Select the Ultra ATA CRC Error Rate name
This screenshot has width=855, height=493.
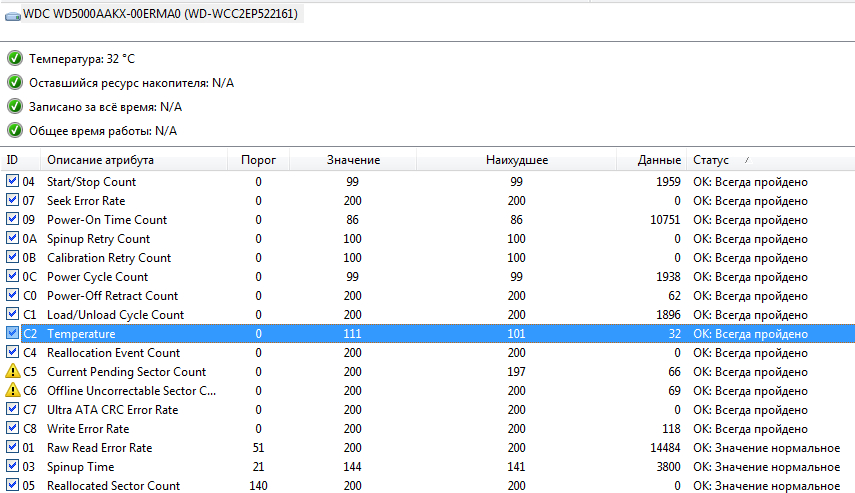pyautogui.click(x=112, y=410)
